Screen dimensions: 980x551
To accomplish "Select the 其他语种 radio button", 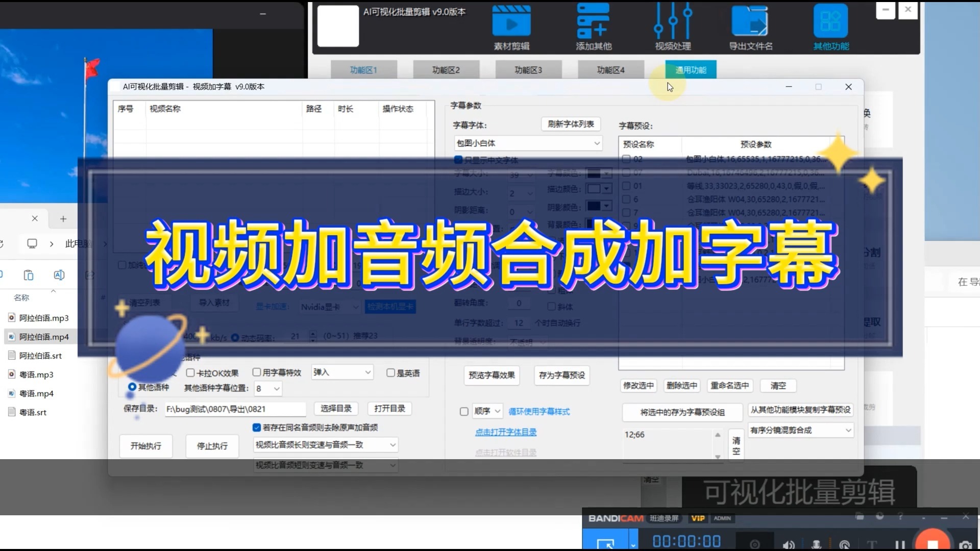I will pyautogui.click(x=132, y=387).
